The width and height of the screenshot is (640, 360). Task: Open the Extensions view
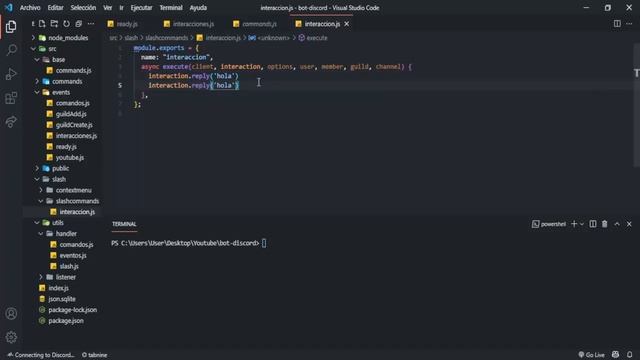coord(11,98)
